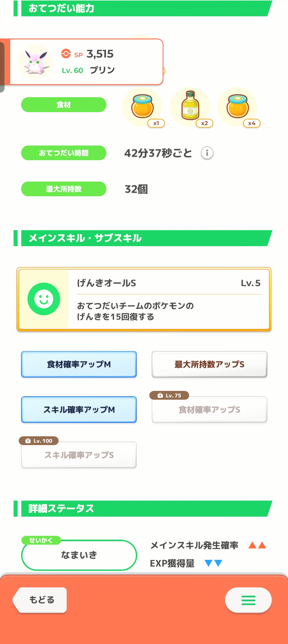Select the 最大所持数アップS sub skill
288x644 pixels.
click(x=209, y=364)
